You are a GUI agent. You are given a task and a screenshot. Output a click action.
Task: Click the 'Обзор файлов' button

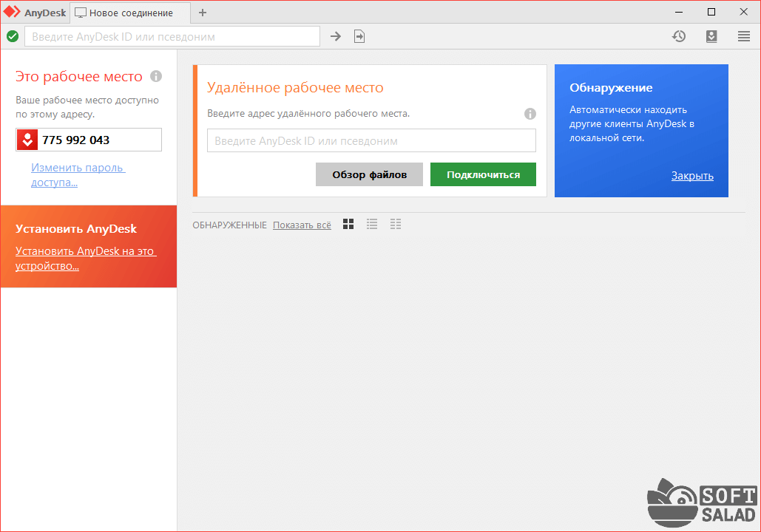[x=369, y=174]
